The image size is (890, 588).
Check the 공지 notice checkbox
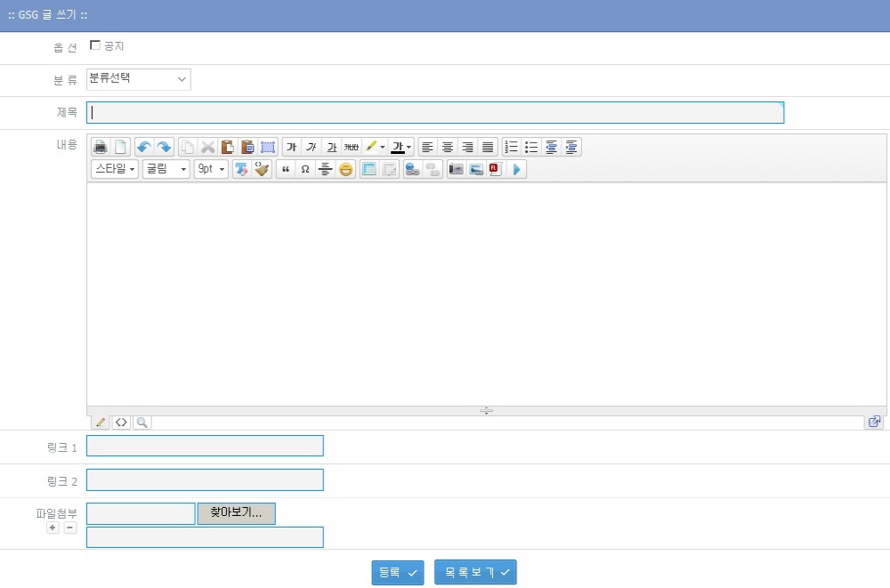[95, 45]
